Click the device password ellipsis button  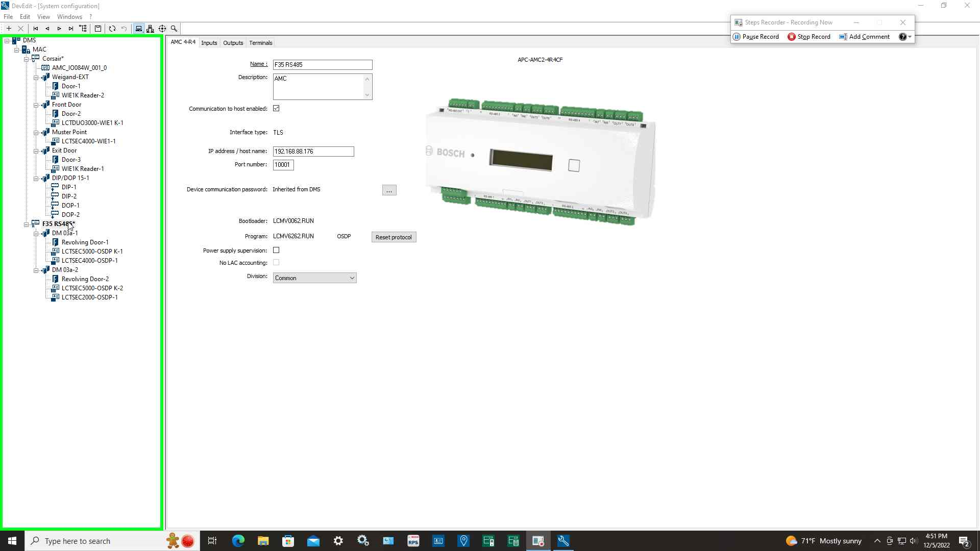pos(389,190)
